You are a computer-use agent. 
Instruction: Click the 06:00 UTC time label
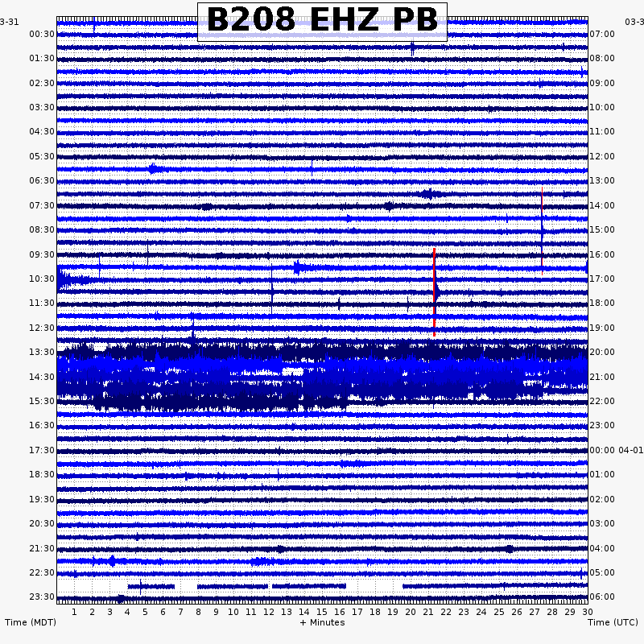(x=602, y=597)
